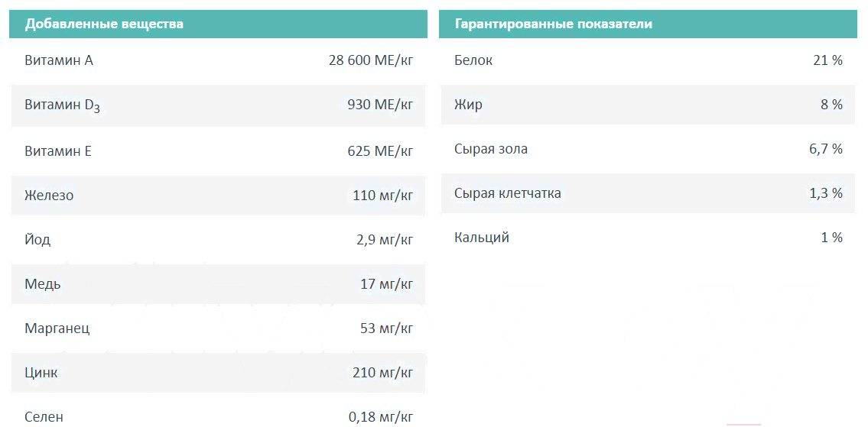The height and width of the screenshot is (427, 868).
Task: Click the "Сырая зола" row label
Action: click(x=491, y=149)
